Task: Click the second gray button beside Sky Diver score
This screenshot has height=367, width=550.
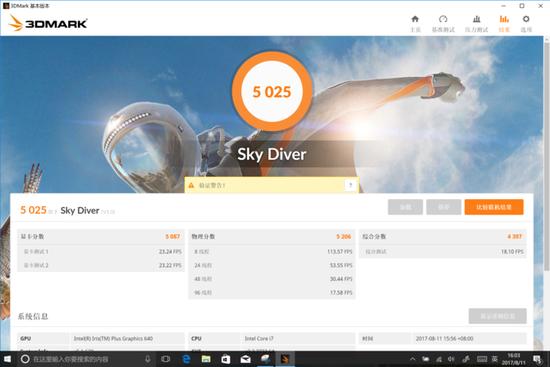Action: coord(443,207)
